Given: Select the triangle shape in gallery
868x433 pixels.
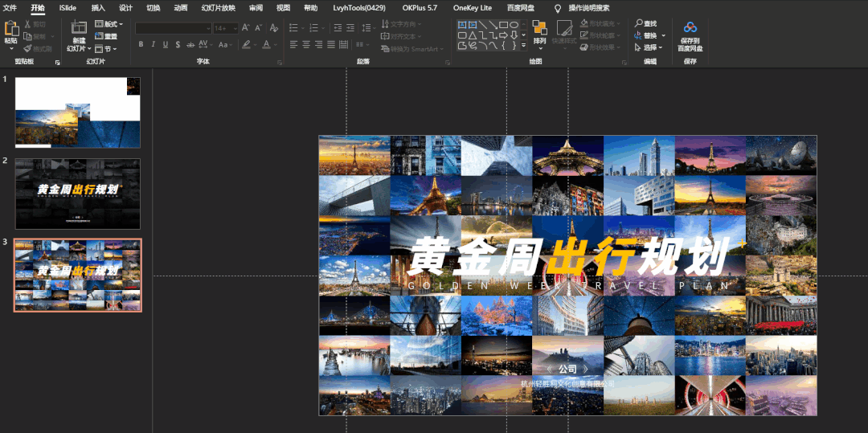Looking at the screenshot, I should [x=473, y=35].
